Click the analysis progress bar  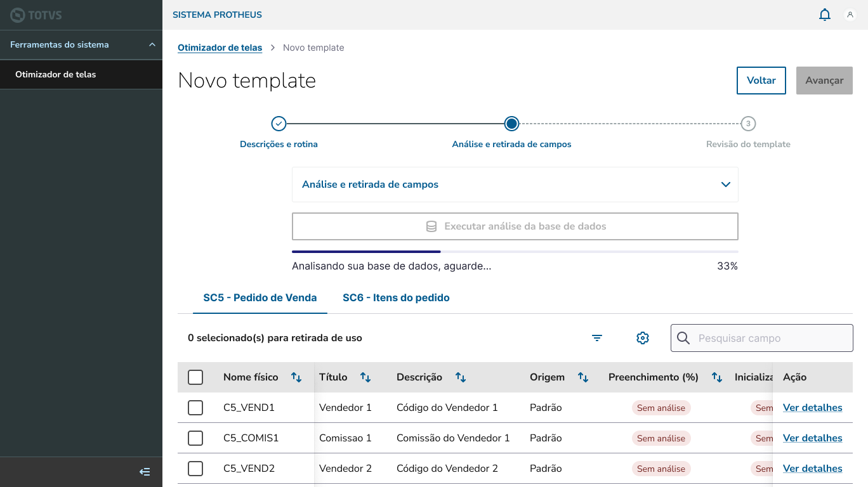[x=515, y=252]
